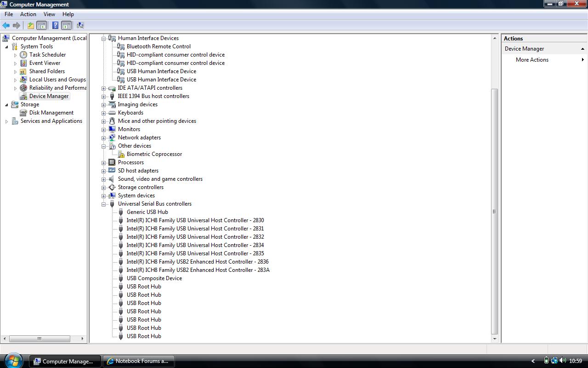This screenshot has height=368, width=588.
Task: Toggle the Show/Hide Action Pane toolbar icon
Action: pyautogui.click(x=66, y=25)
